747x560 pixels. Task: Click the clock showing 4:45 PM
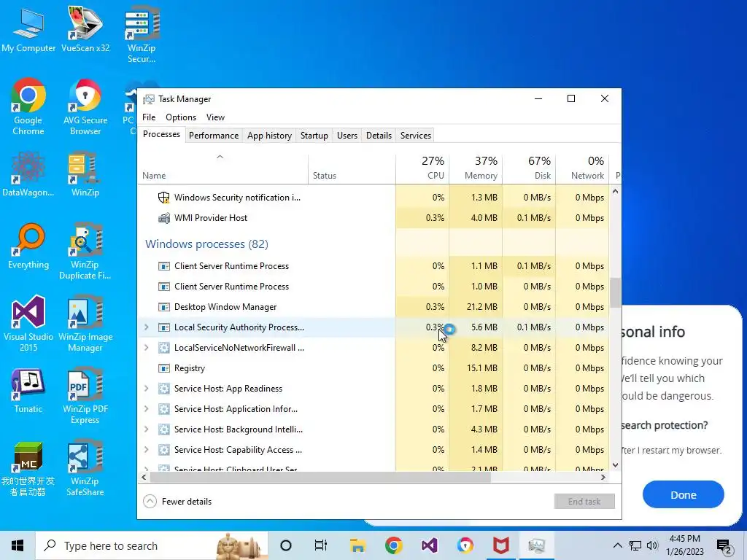coord(684,545)
